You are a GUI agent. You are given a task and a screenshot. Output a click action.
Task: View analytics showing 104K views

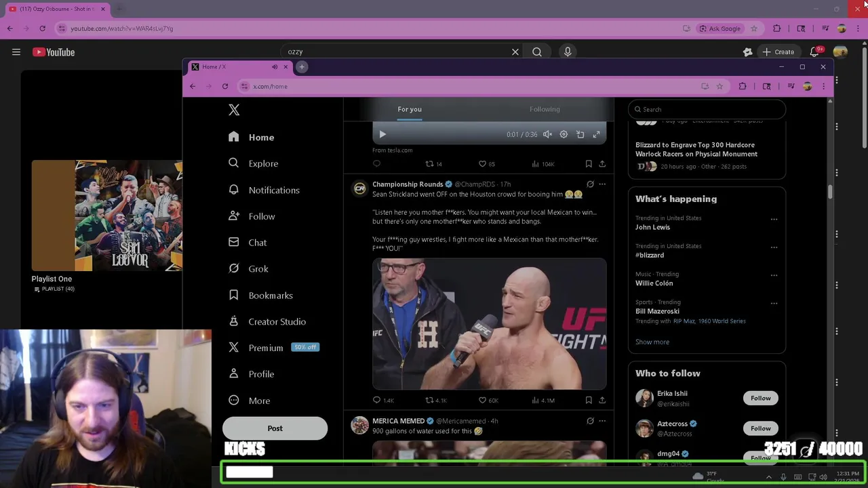543,163
